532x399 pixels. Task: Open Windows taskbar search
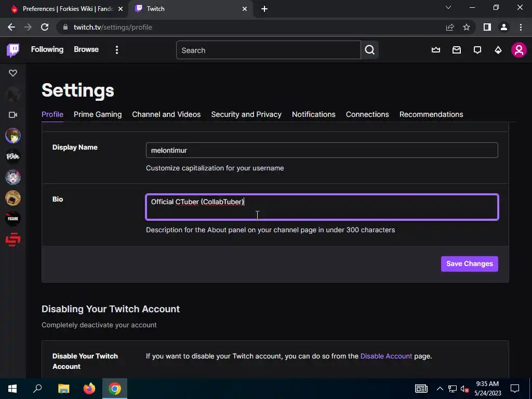point(37,389)
